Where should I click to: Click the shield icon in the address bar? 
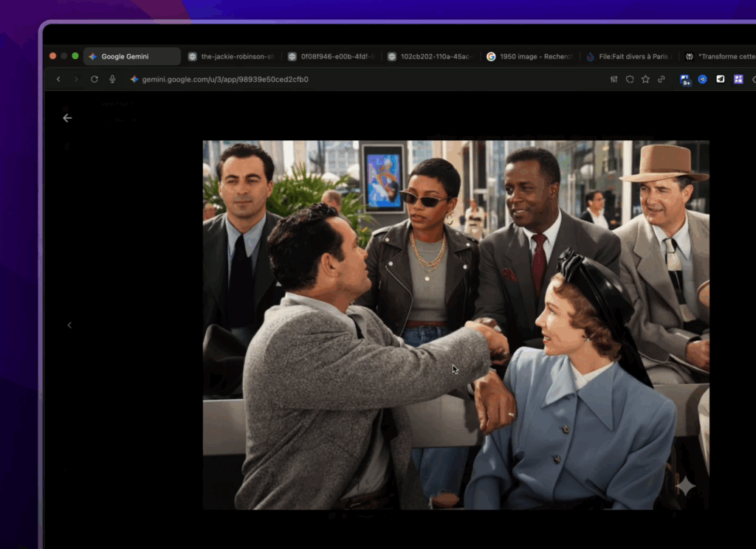pyautogui.click(x=630, y=79)
